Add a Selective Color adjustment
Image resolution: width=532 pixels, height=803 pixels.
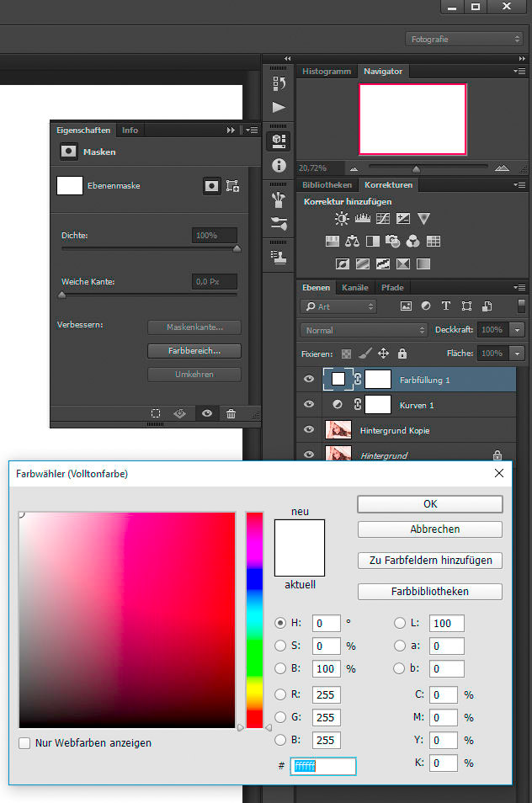[x=403, y=263]
